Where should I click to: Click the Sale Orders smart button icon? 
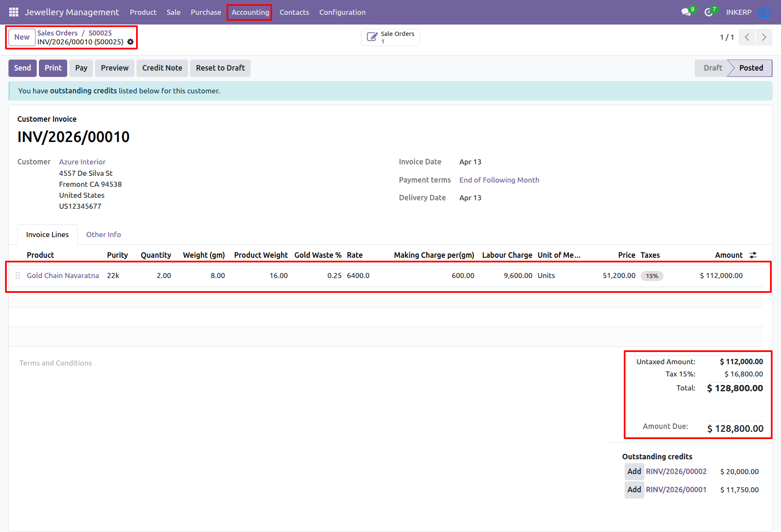pos(372,37)
